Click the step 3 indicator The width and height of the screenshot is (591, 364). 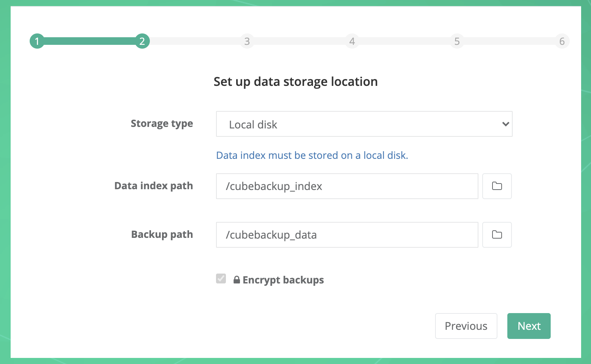pyautogui.click(x=247, y=41)
